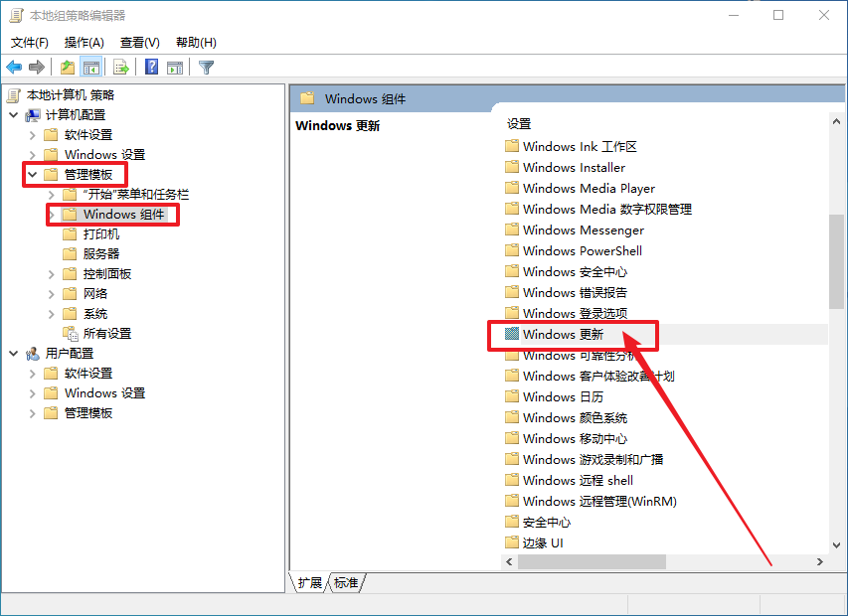The width and height of the screenshot is (848, 616).
Task: Select Windows PowerShell folder in settings list
Action: coord(582,251)
